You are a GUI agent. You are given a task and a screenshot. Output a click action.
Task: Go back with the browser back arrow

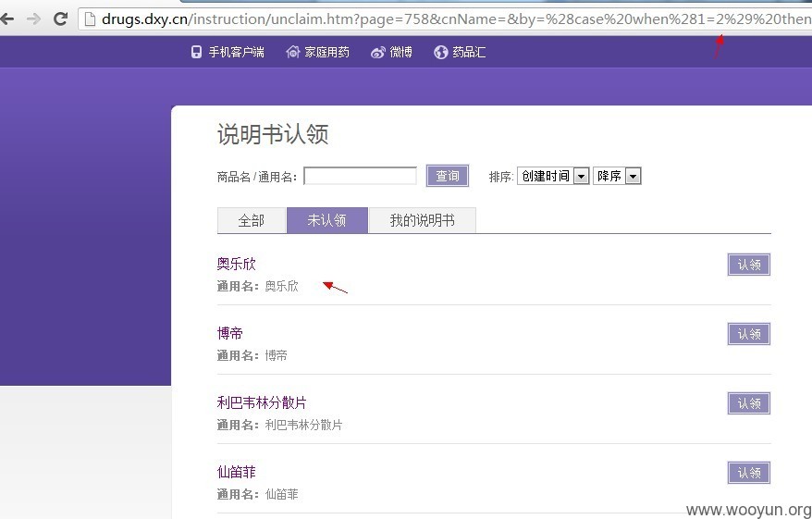(6, 19)
